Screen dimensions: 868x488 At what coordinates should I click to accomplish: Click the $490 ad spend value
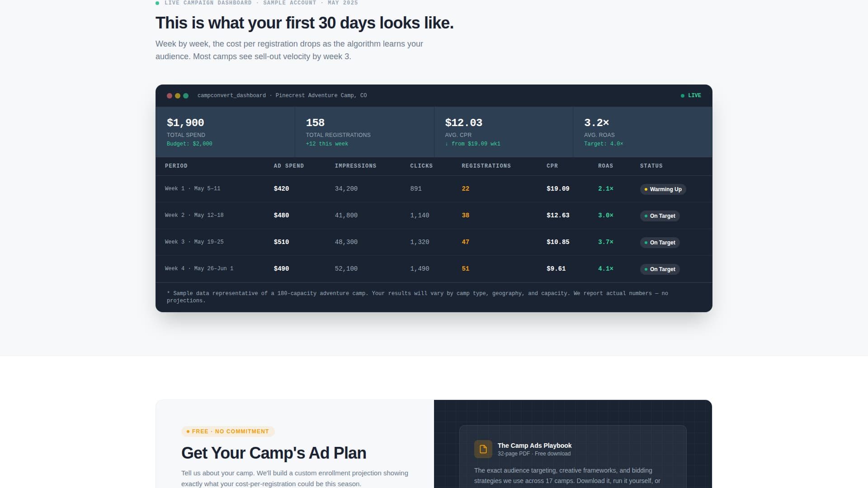pyautogui.click(x=281, y=269)
